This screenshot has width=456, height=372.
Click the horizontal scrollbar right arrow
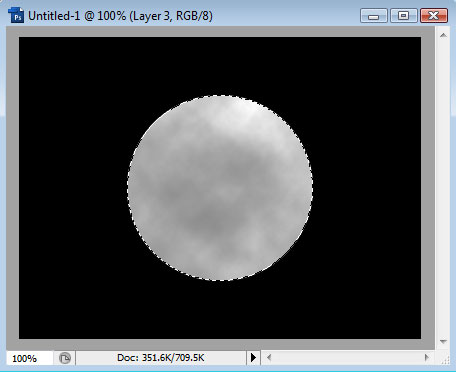[427, 358]
